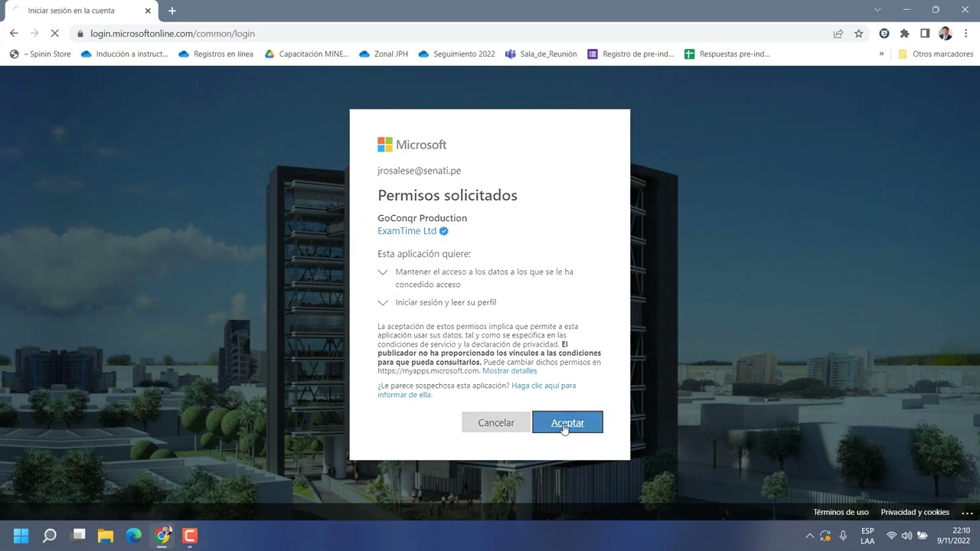This screenshot has width=980, height=551.
Task: Open the tab search dropdown arrow
Action: coord(877,9)
